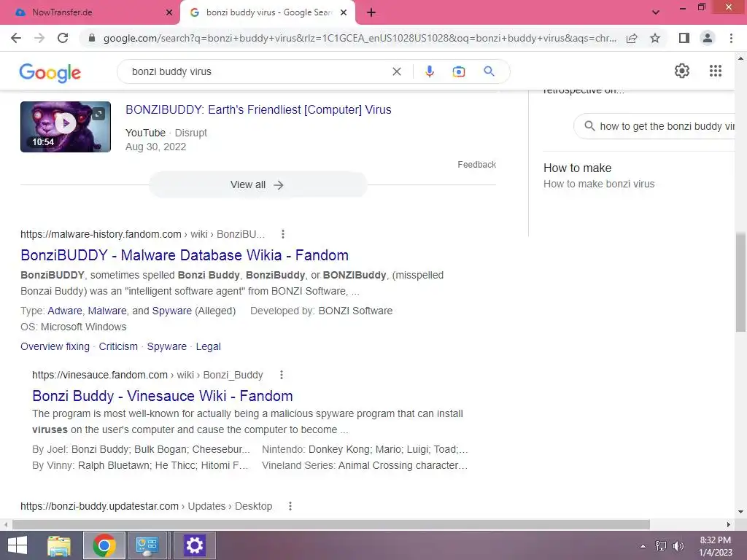Search by image with the camera icon
747x560 pixels.
[458, 71]
